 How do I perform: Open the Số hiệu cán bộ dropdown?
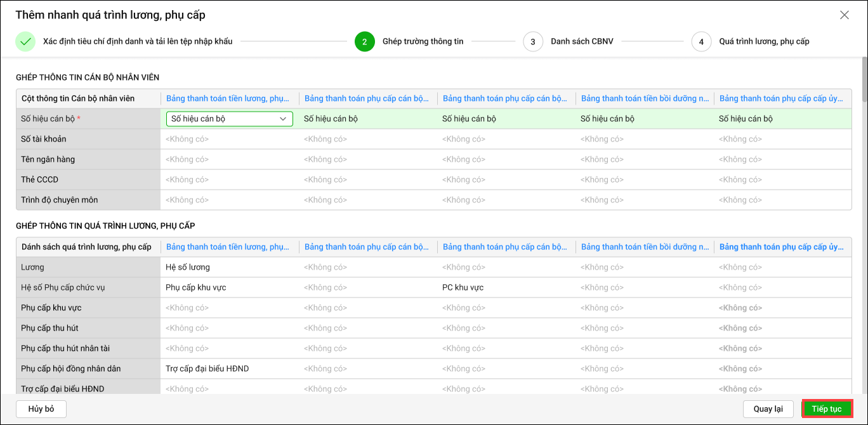coord(229,119)
